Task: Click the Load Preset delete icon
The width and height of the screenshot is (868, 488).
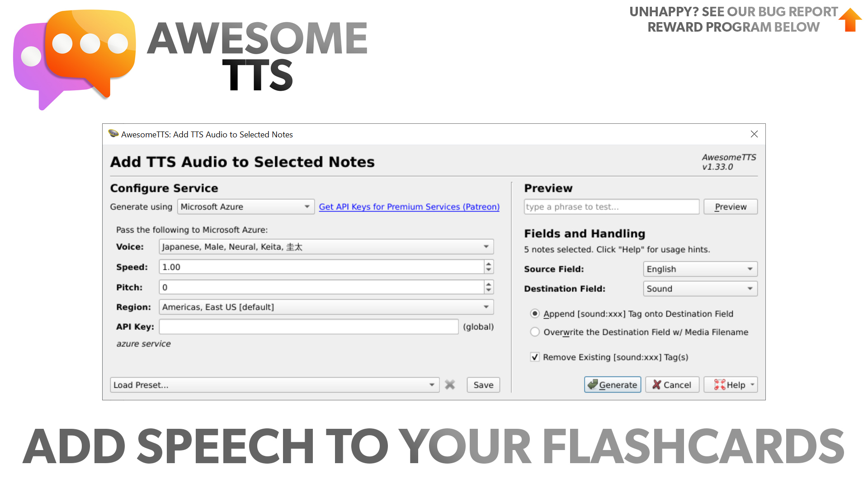Action: [451, 385]
